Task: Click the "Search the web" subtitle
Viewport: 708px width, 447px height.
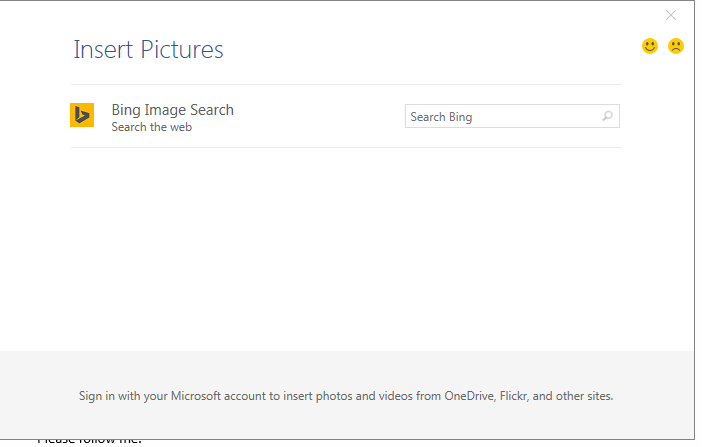Action: coord(151,128)
